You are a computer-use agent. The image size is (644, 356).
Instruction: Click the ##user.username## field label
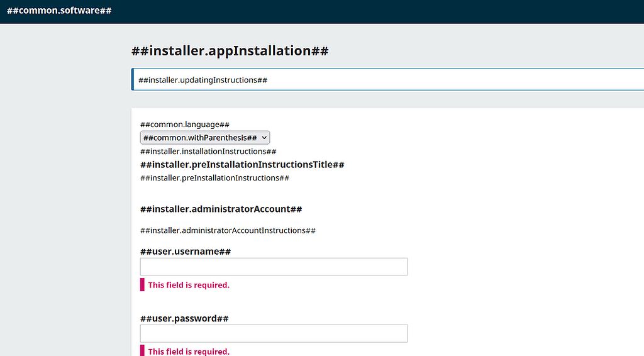click(x=186, y=252)
